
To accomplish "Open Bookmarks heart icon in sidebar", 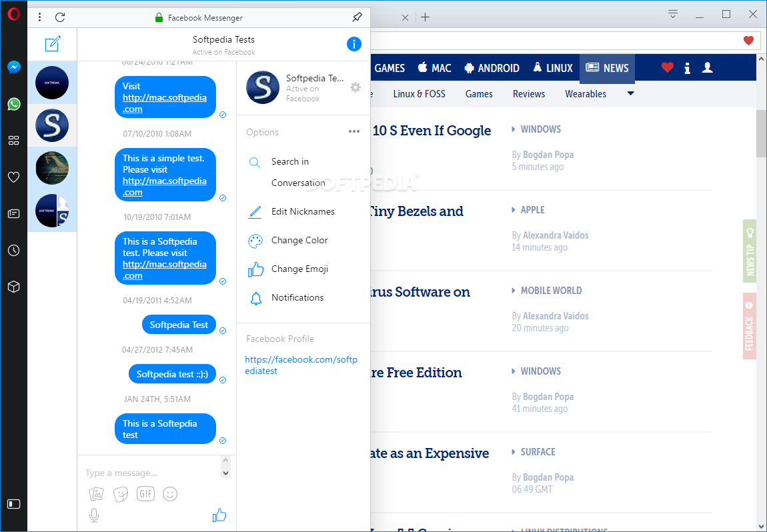I will click(x=14, y=177).
